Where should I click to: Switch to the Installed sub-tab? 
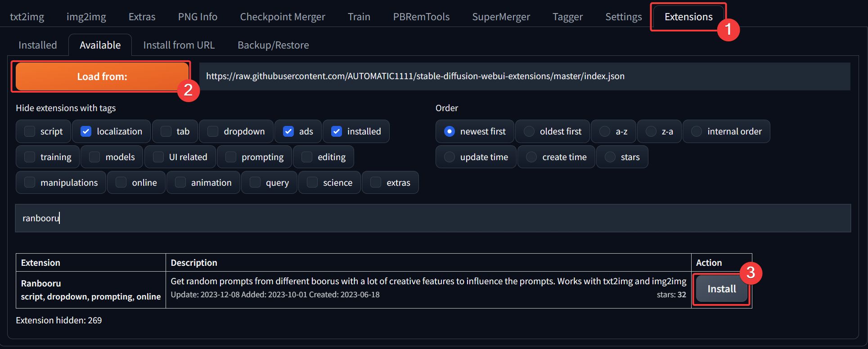38,45
